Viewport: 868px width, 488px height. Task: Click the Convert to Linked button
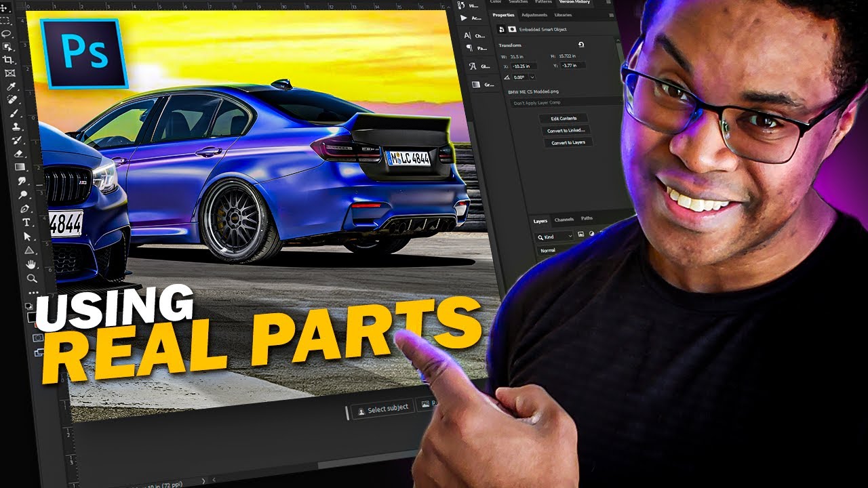(567, 130)
